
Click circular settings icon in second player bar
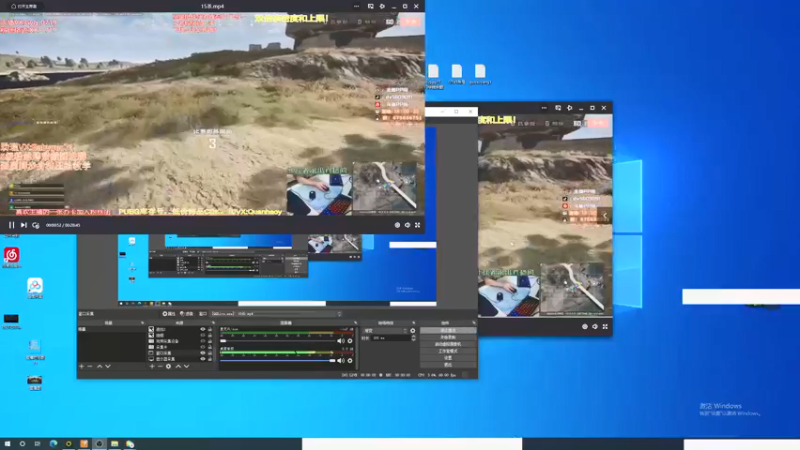coord(585,327)
